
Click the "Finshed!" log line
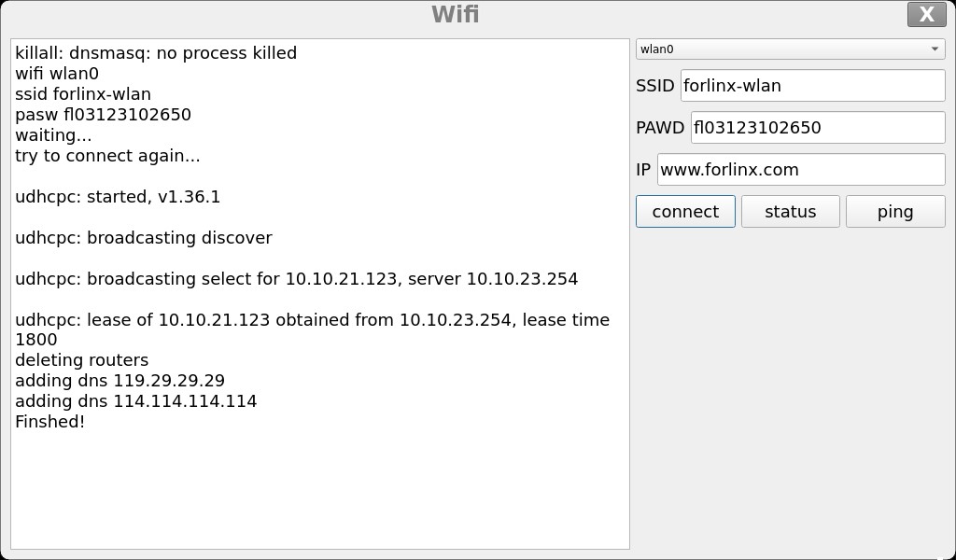(x=50, y=422)
